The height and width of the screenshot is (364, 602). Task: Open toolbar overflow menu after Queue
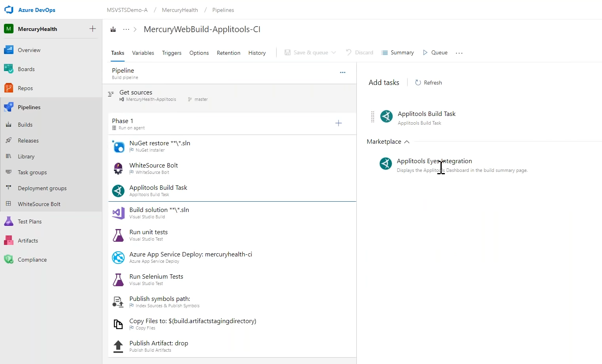click(x=459, y=53)
